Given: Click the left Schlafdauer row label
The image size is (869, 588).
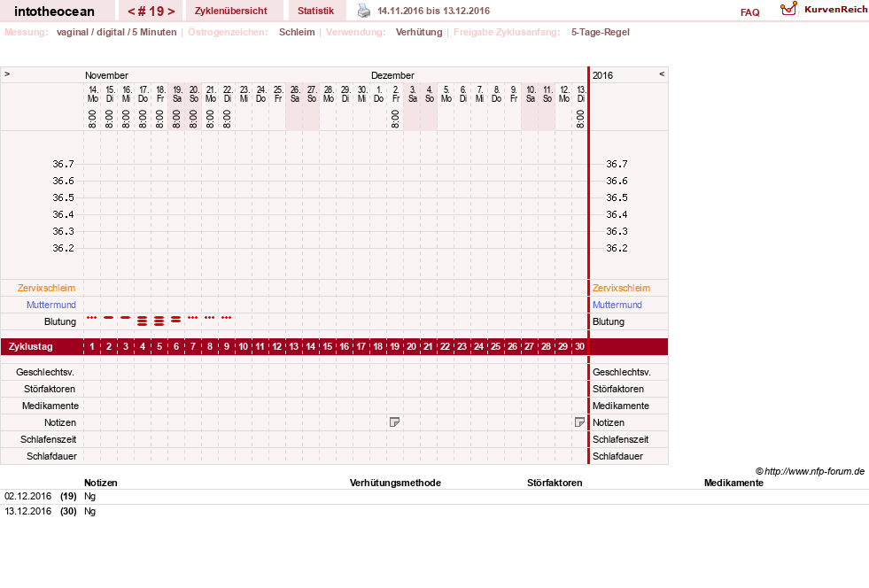Looking at the screenshot, I should [x=51, y=456].
